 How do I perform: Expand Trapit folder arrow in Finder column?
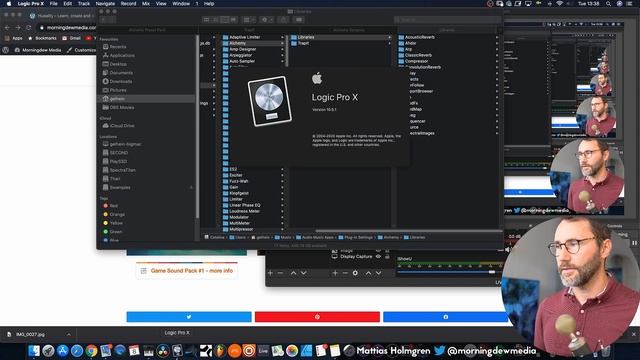click(389, 43)
